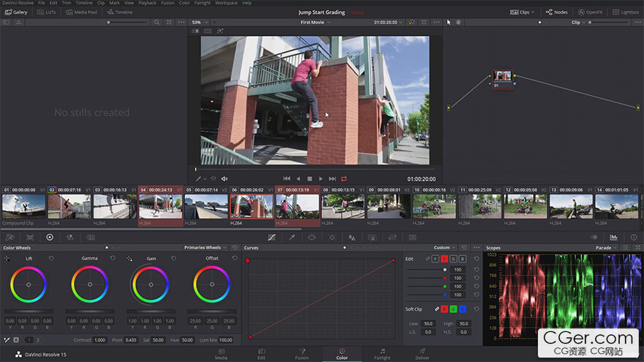Image resolution: width=644 pixels, height=362 pixels.
Task: Open the Sizing palette icon
Action: point(392,237)
